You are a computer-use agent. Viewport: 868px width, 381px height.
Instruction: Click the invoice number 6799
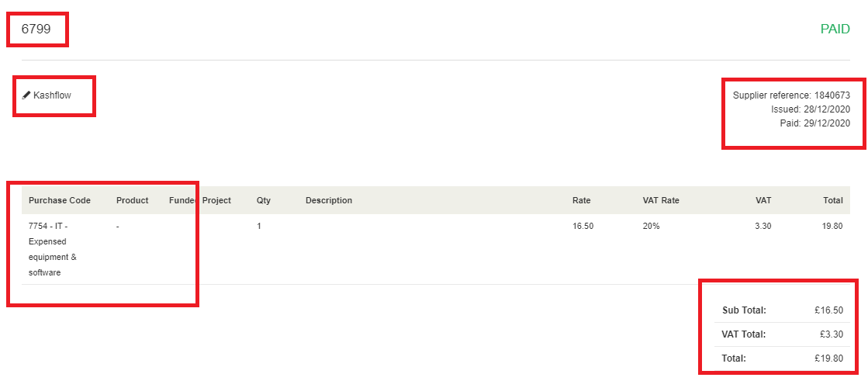pyautogui.click(x=36, y=29)
